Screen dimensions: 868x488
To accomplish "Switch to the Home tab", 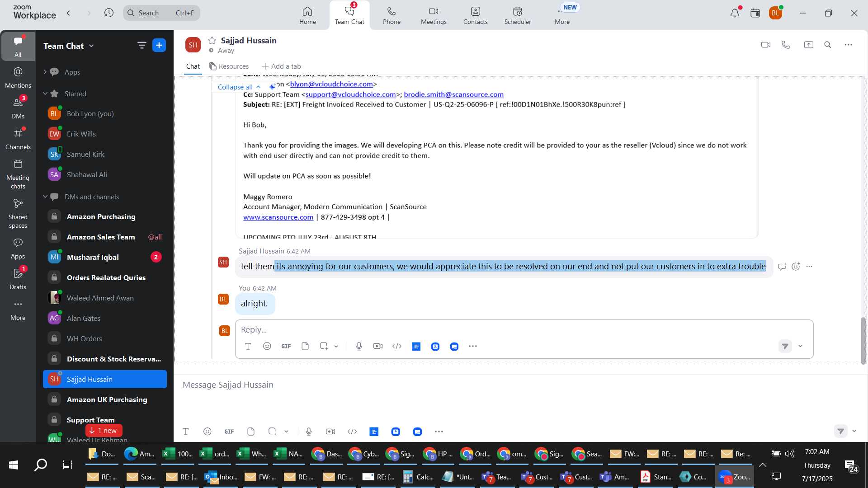I will click(307, 15).
